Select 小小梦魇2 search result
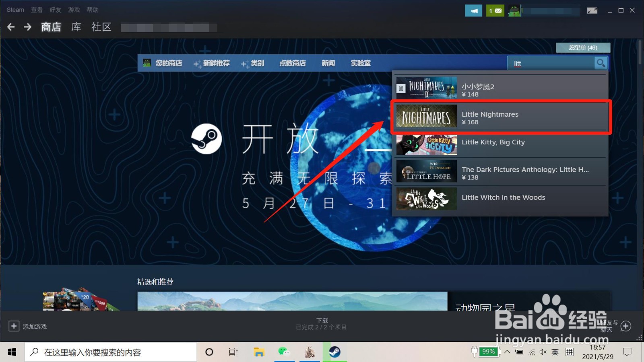644x362 pixels. [x=501, y=88]
